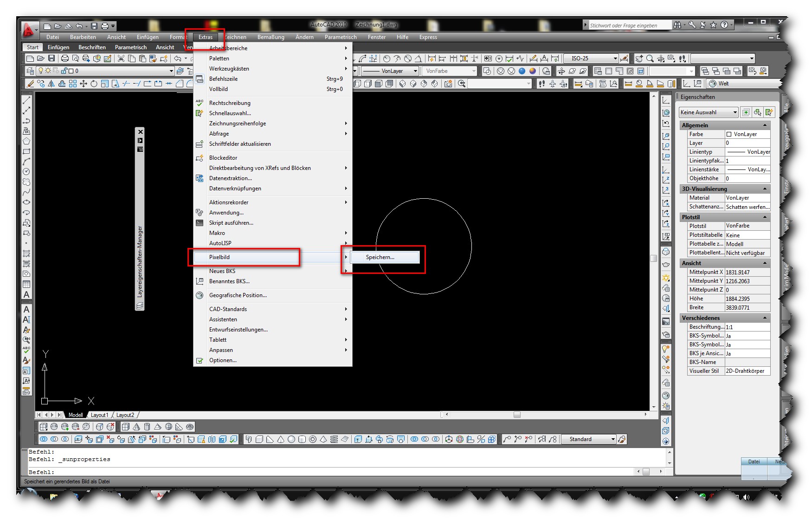The height and width of the screenshot is (520, 812).
Task: Toggle the layer lock padlock
Action: (x=64, y=71)
